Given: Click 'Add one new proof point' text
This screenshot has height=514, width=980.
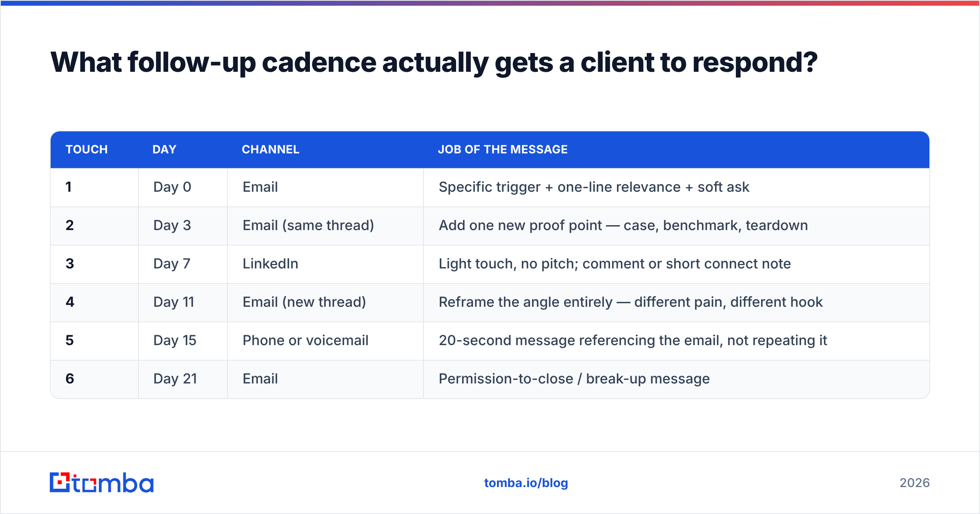Looking at the screenshot, I should (520, 225).
